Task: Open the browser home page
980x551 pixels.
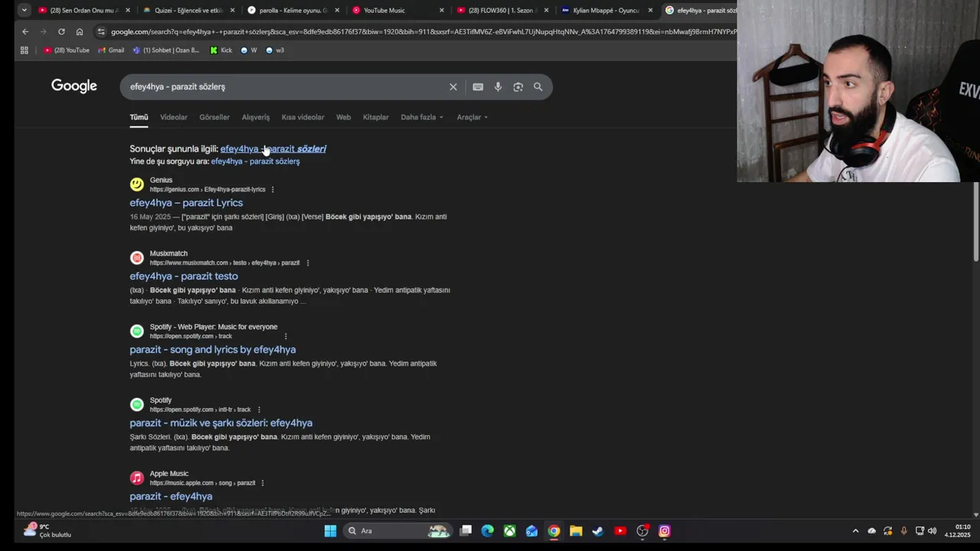Action: click(80, 31)
